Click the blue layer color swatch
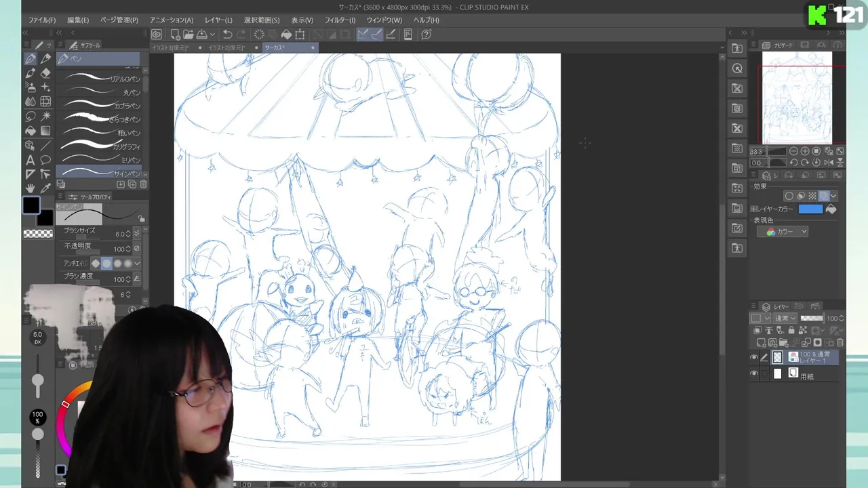This screenshot has height=488, width=868. coord(810,209)
